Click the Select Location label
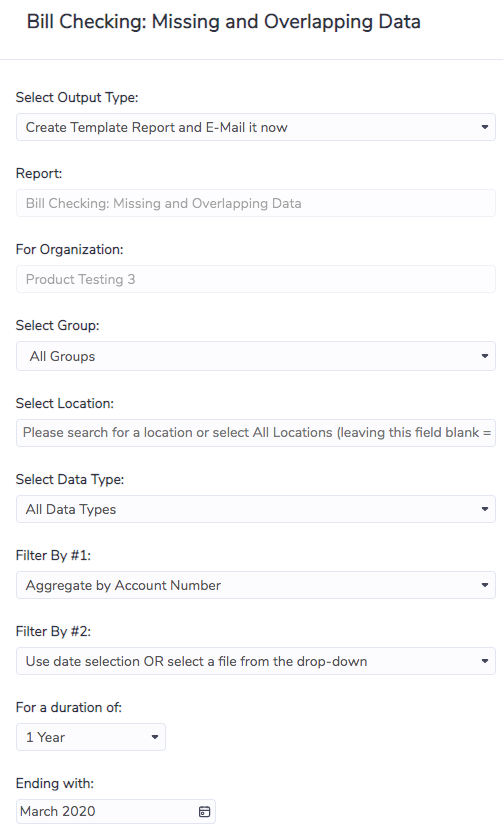The height and width of the screenshot is (830, 503). click(x=65, y=403)
